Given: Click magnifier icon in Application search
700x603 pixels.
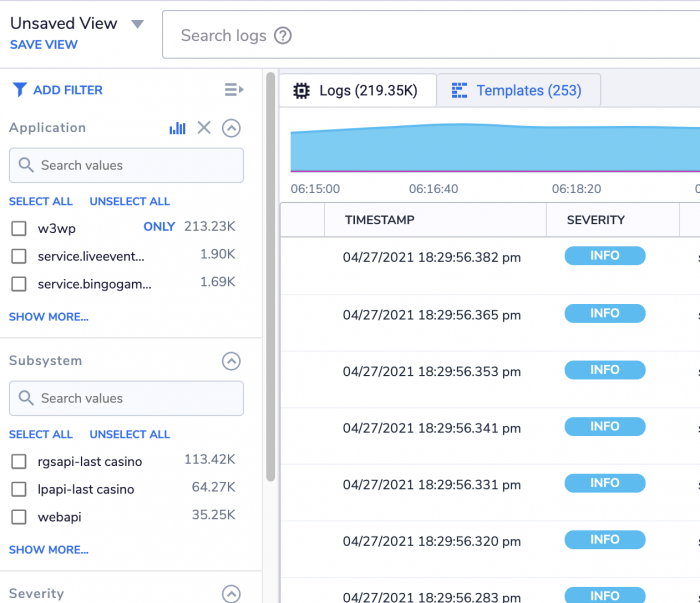Looking at the screenshot, I should point(26,166).
